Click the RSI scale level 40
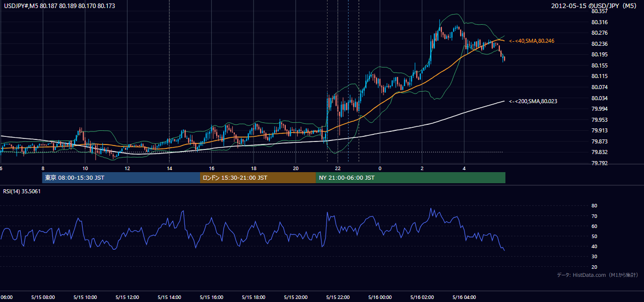 tap(594, 247)
